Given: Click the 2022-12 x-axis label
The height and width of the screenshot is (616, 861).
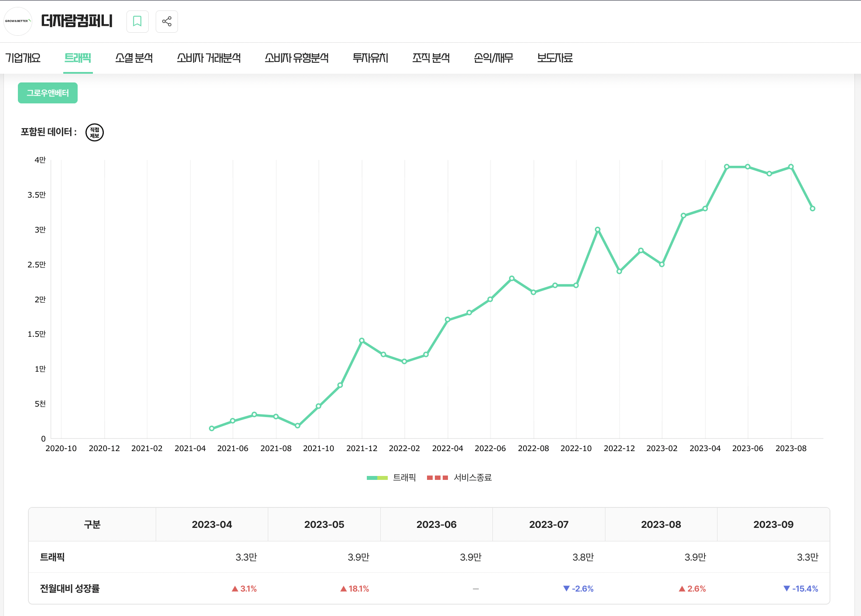Looking at the screenshot, I should coord(619,448).
